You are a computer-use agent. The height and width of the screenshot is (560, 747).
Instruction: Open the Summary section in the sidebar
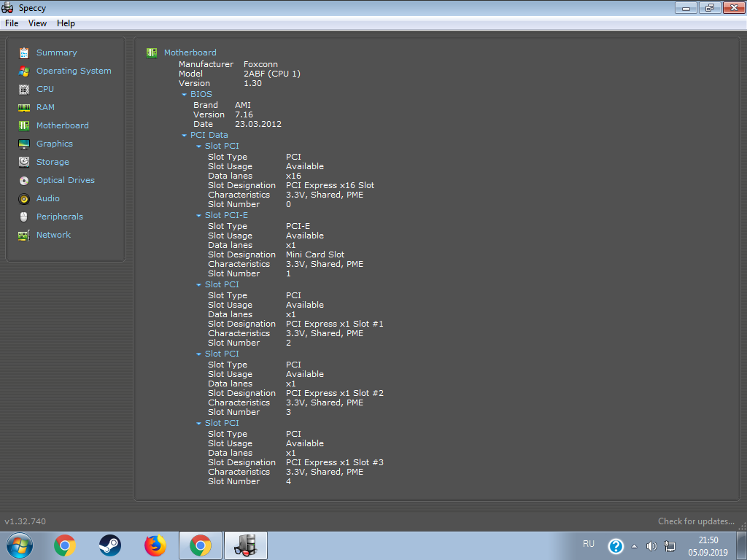[58, 52]
